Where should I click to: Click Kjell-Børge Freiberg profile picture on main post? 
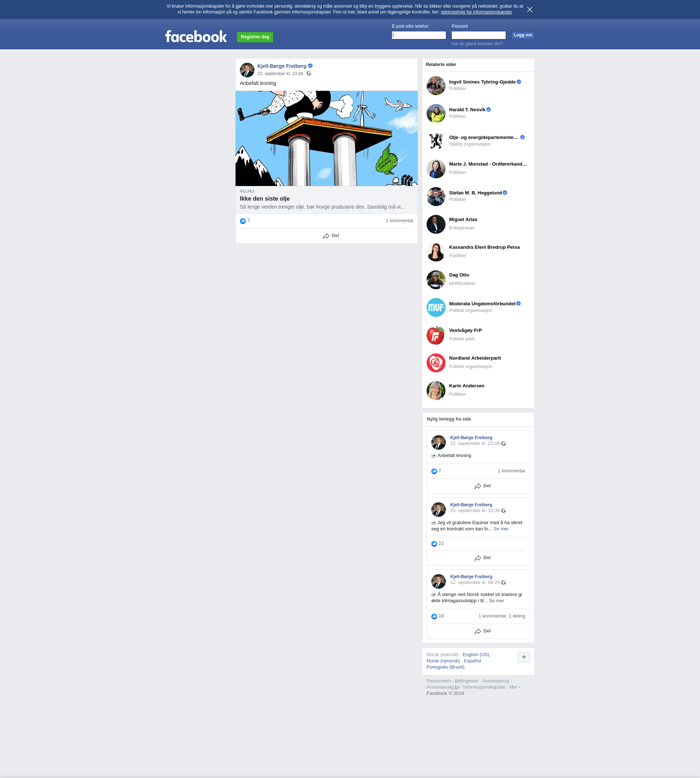tap(247, 70)
